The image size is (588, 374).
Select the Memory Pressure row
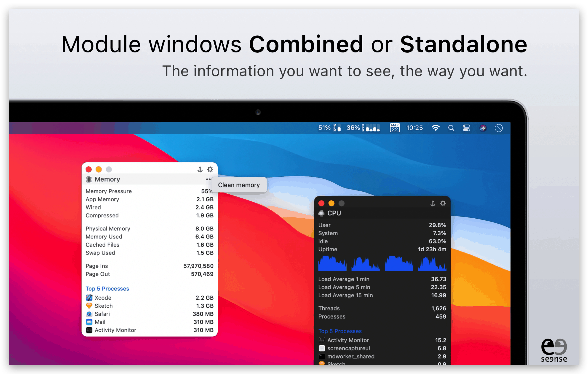coord(150,191)
